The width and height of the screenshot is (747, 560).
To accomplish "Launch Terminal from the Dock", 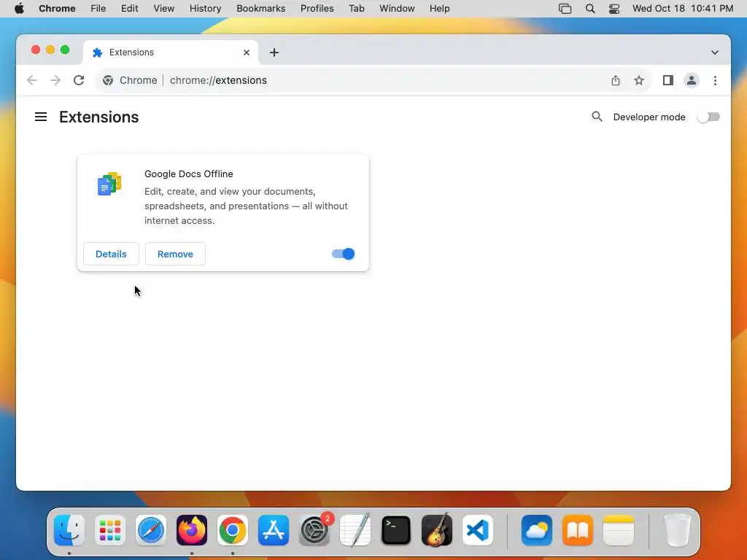I will point(396,530).
